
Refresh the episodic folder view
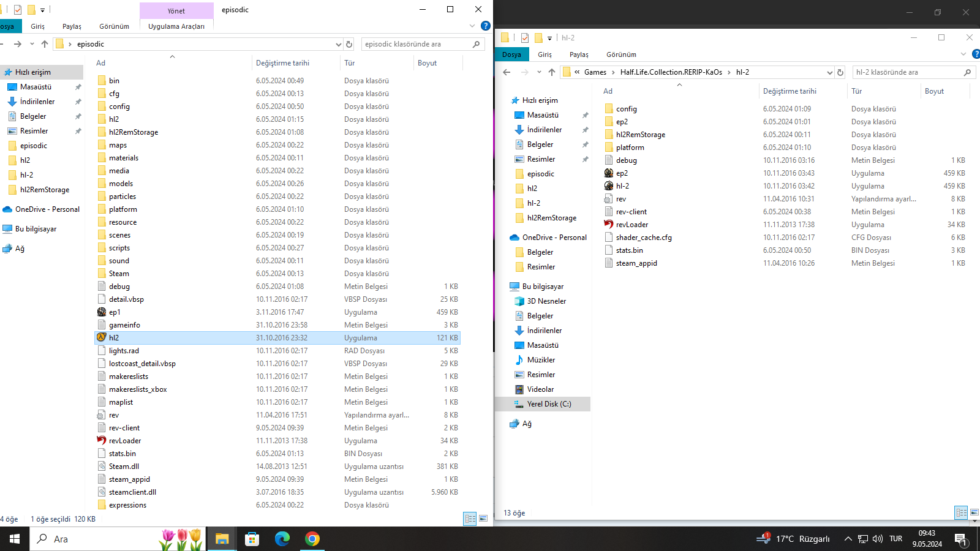(349, 44)
